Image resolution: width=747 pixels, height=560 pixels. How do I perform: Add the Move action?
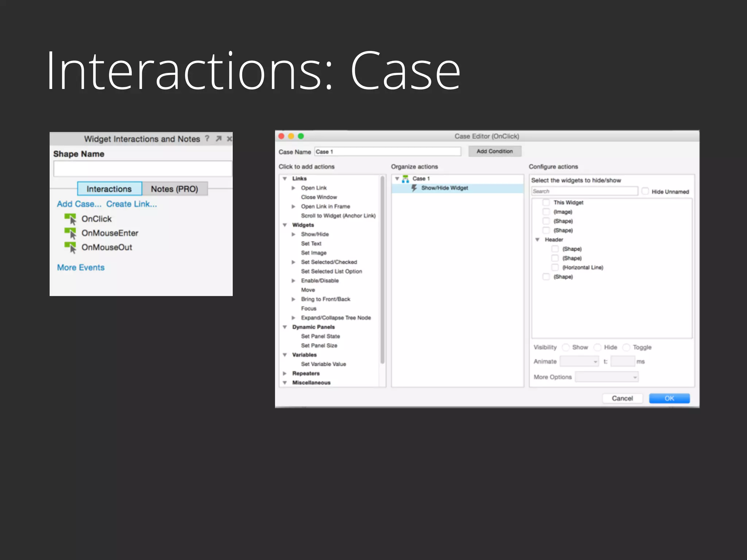[x=308, y=290]
